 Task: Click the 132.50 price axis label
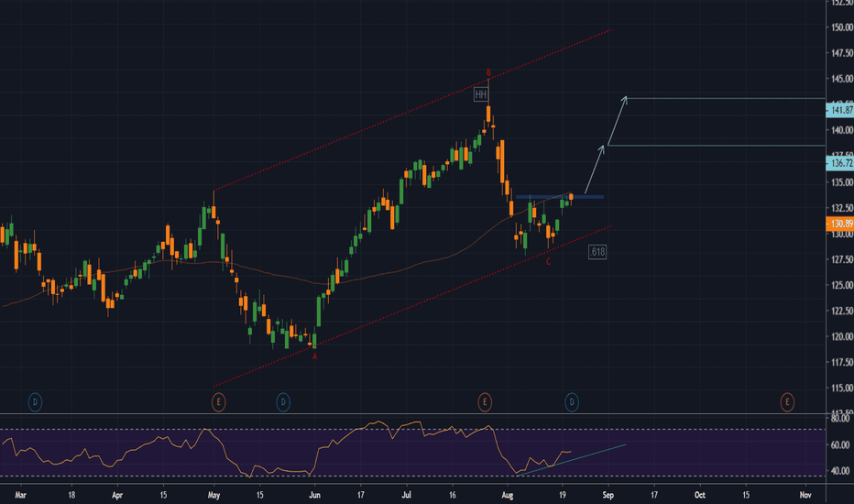point(842,208)
